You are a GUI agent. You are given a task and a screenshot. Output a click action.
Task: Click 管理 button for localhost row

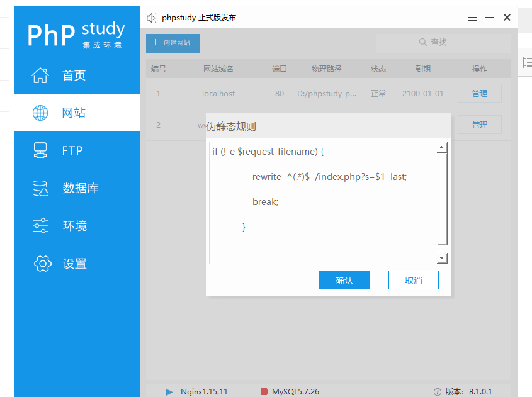pyautogui.click(x=479, y=93)
